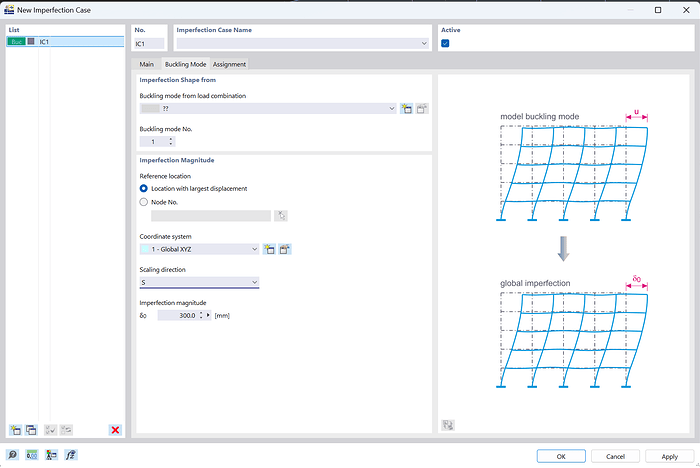Edit coordinate system icon
Screen dimensions: 700x468
click(285, 249)
